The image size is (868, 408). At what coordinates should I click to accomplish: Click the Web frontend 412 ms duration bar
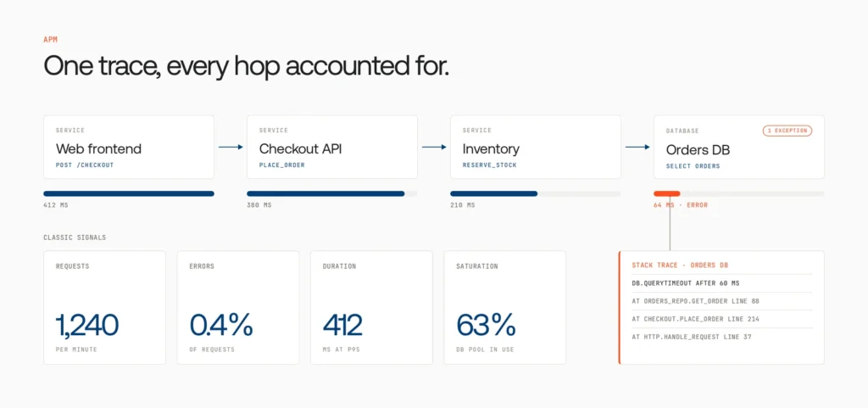(x=129, y=193)
